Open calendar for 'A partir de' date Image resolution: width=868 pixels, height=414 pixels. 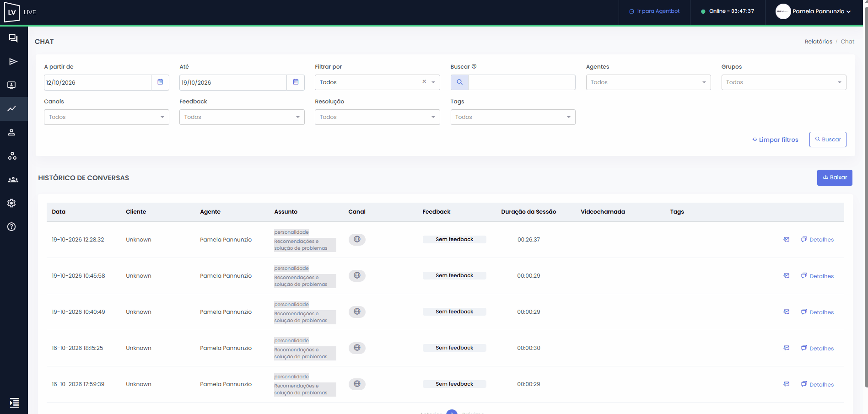pos(160,82)
